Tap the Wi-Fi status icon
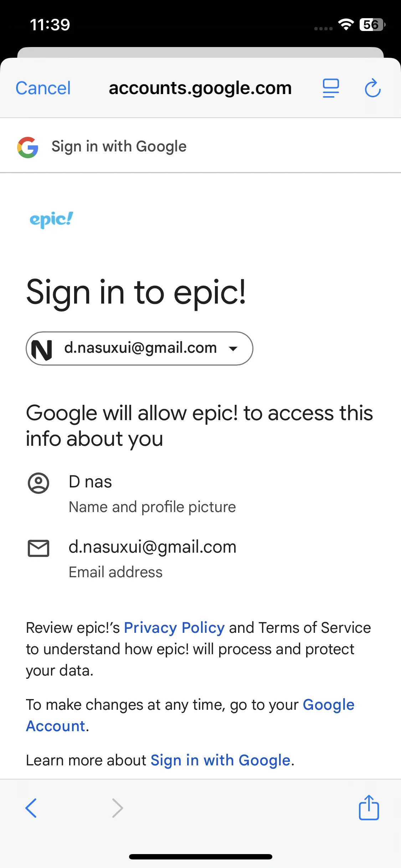Viewport: 401px width, 868px height. click(x=345, y=25)
